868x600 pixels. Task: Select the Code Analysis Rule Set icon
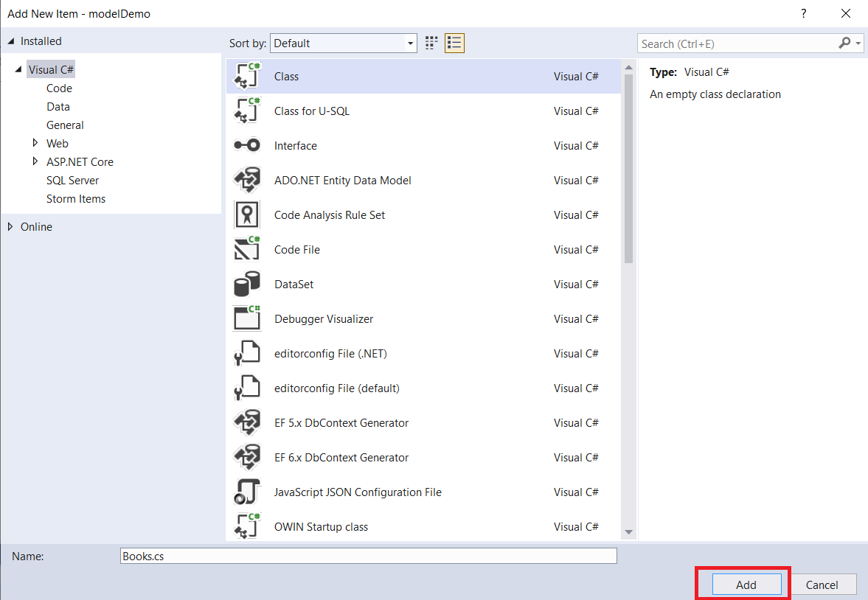(247, 215)
